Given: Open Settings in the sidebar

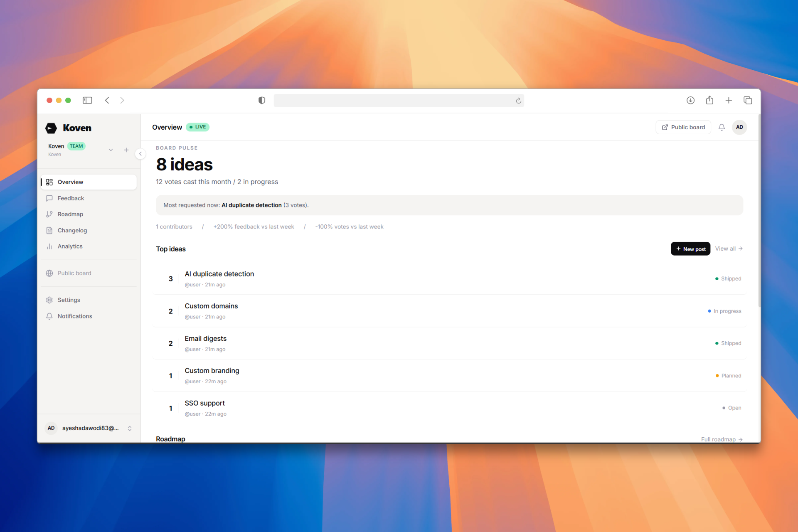Looking at the screenshot, I should (89, 300).
